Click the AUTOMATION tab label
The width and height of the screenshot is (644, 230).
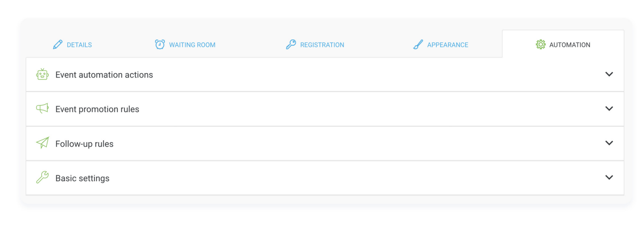coord(570,45)
